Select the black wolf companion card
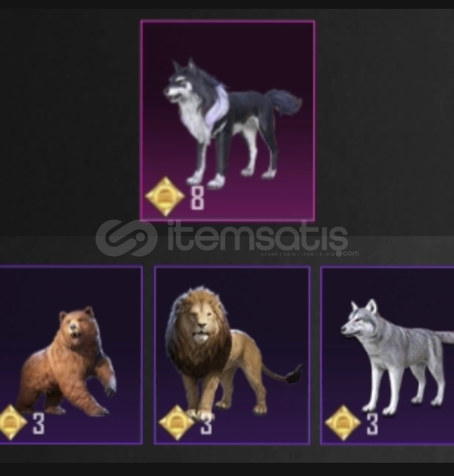 coord(228,120)
